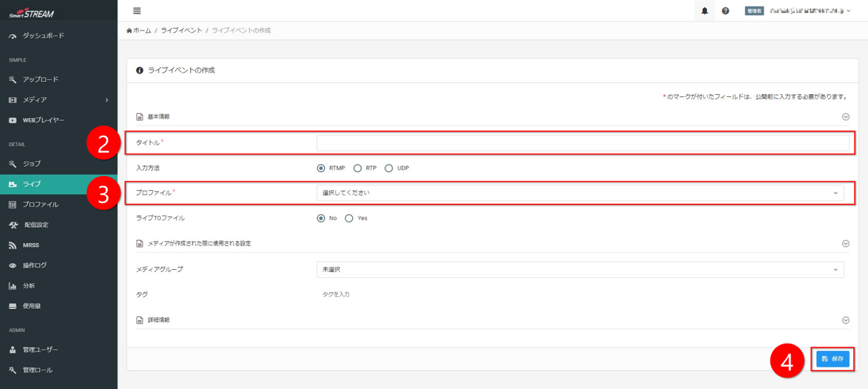
Task: Go to 配信設定 in the sidebar
Action: [36, 225]
